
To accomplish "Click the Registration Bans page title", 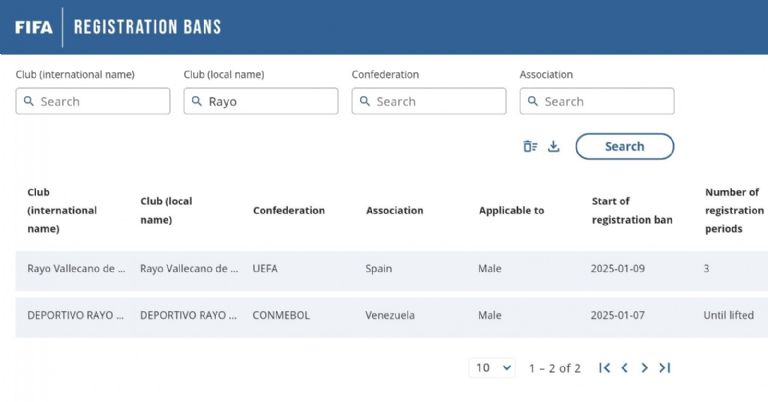I will (x=147, y=27).
